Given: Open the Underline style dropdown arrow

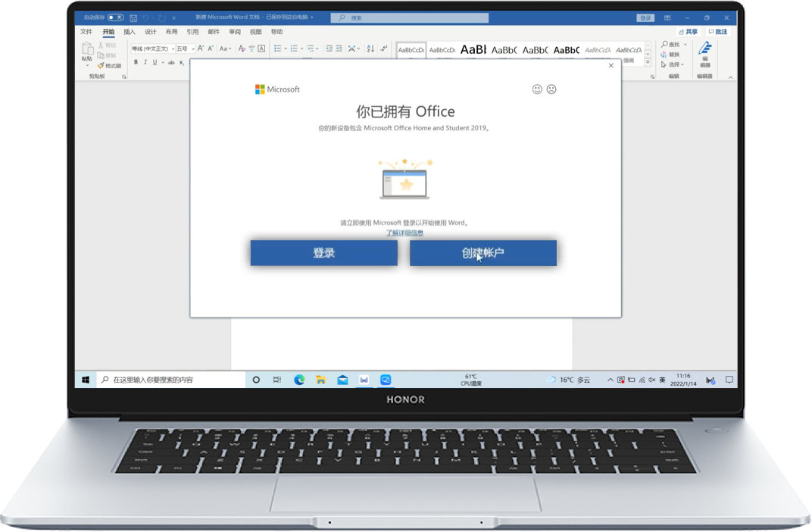Looking at the screenshot, I should [163, 63].
